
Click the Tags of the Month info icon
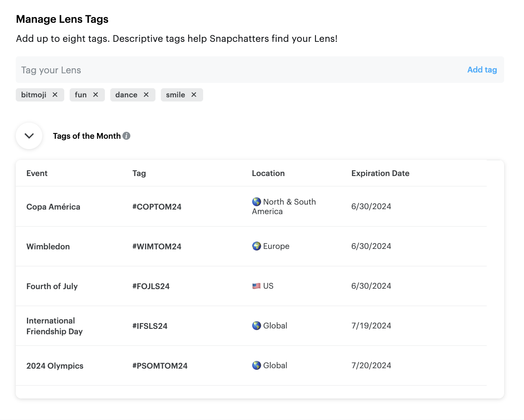pyautogui.click(x=126, y=136)
